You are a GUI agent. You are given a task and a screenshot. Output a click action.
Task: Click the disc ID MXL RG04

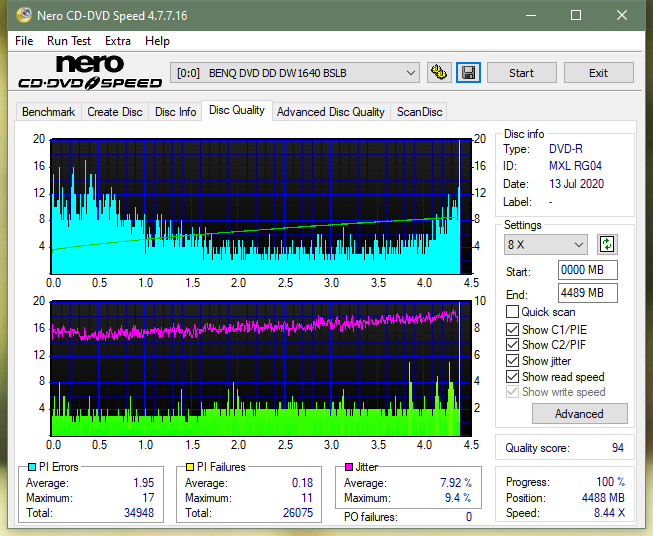pyautogui.click(x=575, y=166)
